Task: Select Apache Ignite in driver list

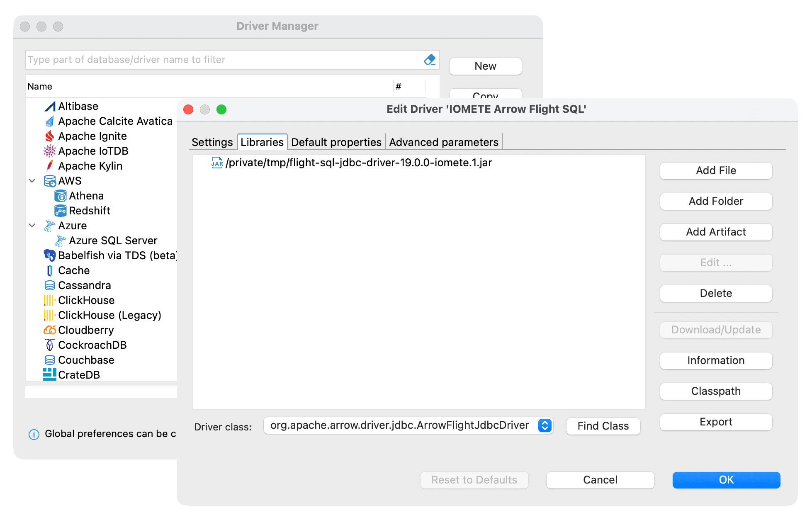Action: (x=92, y=136)
